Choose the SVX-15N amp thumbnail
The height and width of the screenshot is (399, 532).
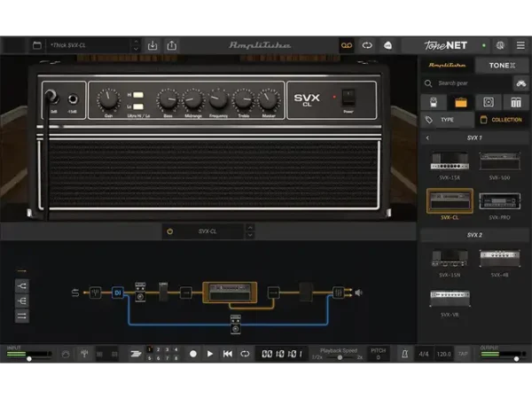[x=450, y=258]
